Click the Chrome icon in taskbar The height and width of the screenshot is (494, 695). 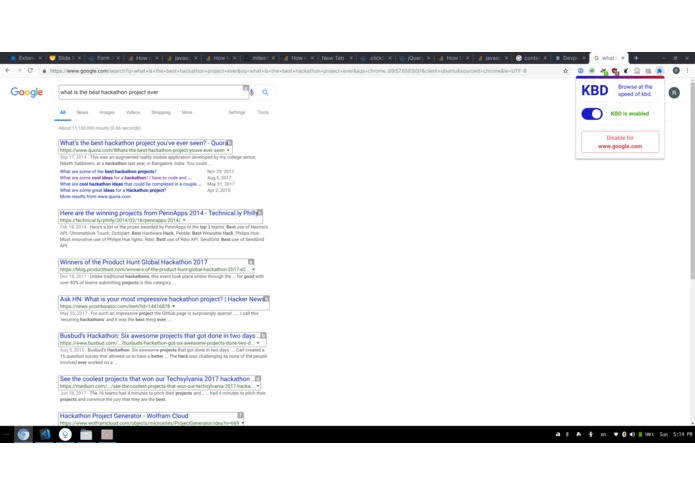23,435
